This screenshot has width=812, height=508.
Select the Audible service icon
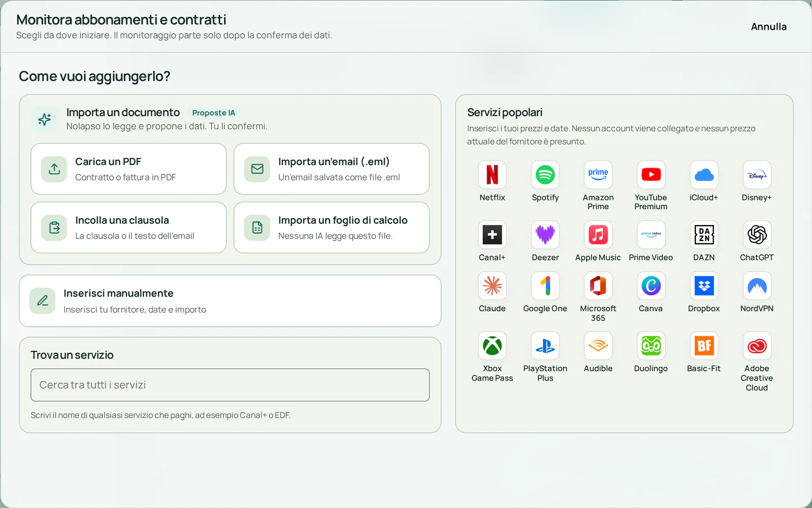coord(598,346)
